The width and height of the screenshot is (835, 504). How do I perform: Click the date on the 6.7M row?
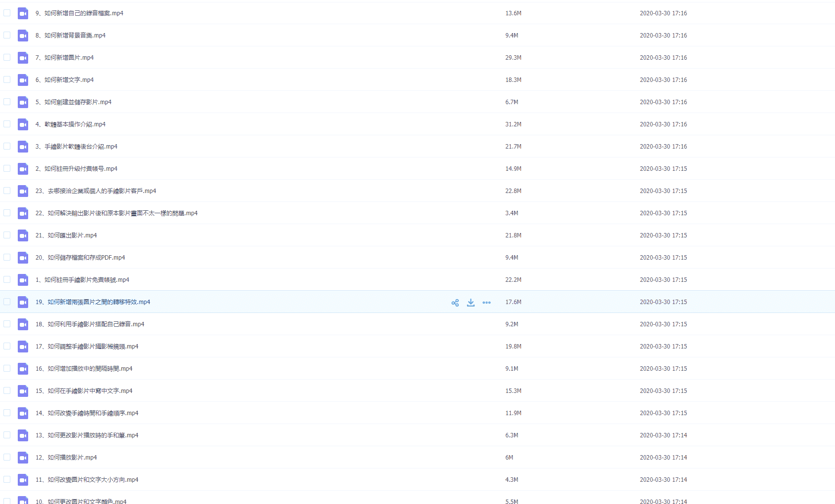pos(663,102)
